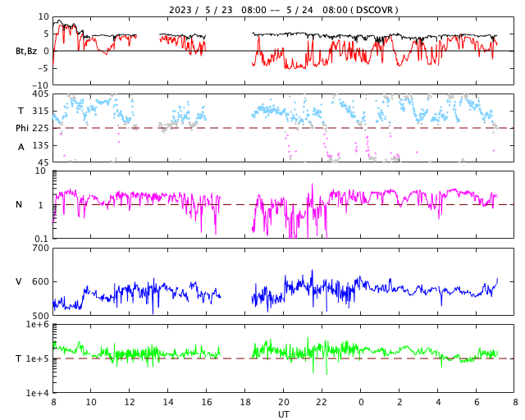Click the '600' tick on velocity panel
Screen dimensions: 525x420
40,281
